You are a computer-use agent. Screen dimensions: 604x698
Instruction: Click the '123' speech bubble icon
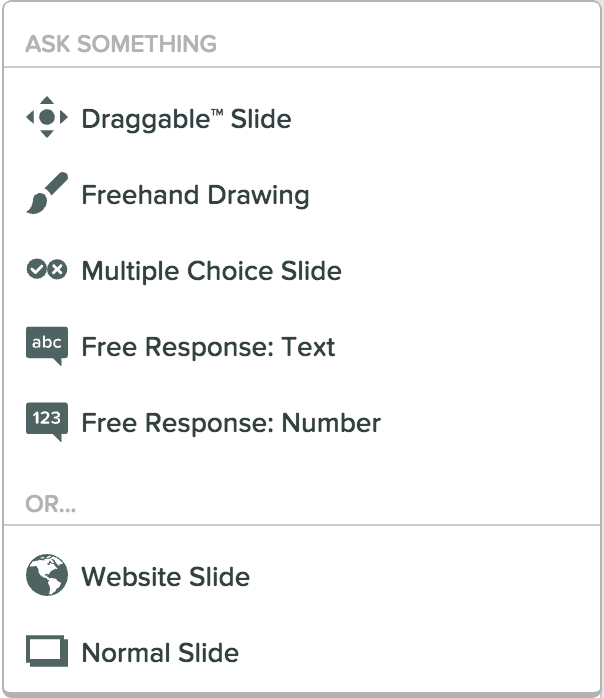[47, 421]
